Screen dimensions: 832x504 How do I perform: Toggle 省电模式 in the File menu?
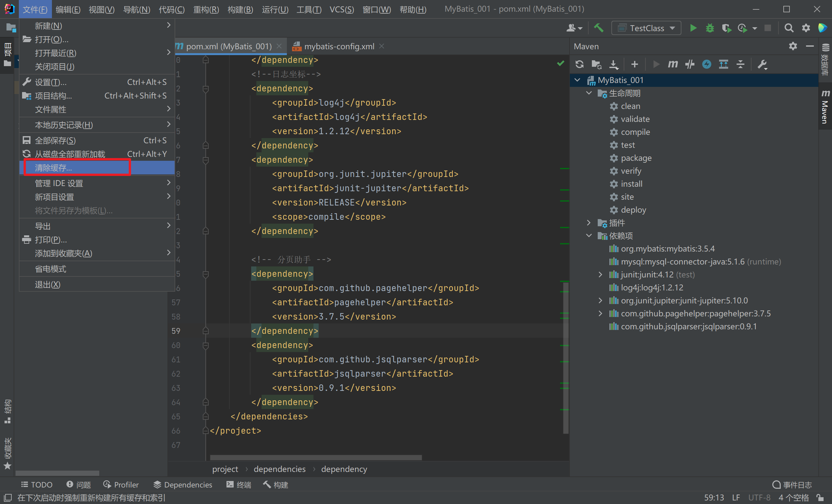tap(51, 269)
